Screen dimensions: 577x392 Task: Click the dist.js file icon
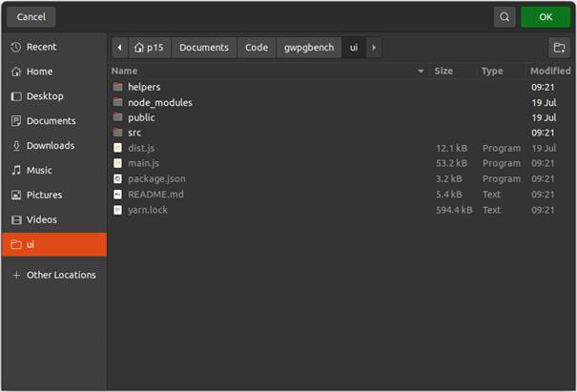coord(117,148)
